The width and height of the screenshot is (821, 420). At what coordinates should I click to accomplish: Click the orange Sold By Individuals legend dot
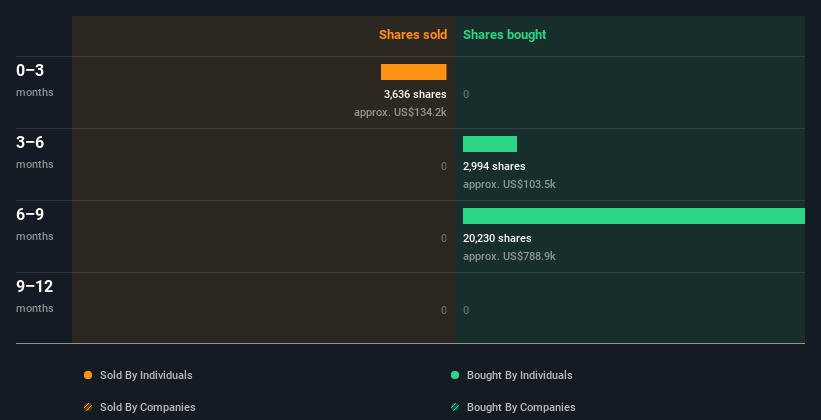pos(88,375)
